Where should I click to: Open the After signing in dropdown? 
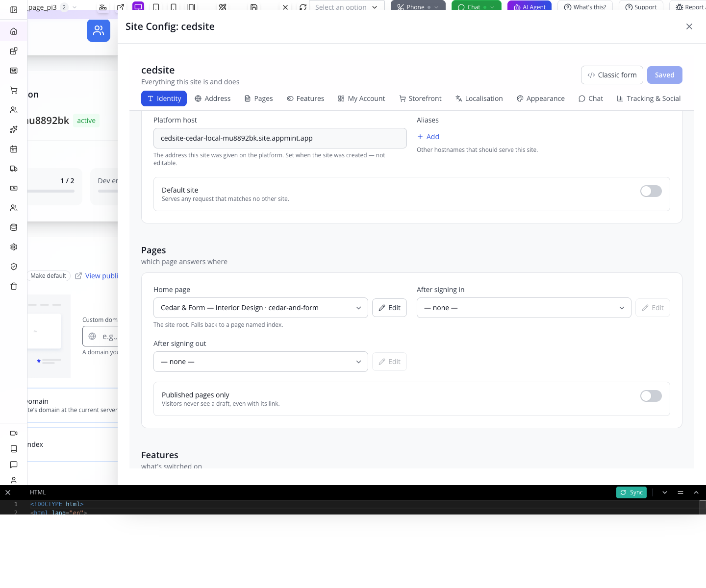pyautogui.click(x=524, y=308)
